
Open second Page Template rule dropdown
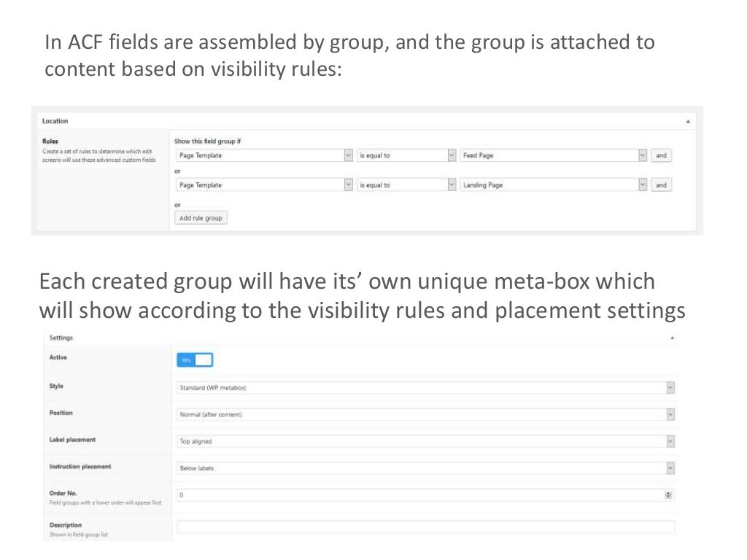pos(264,185)
